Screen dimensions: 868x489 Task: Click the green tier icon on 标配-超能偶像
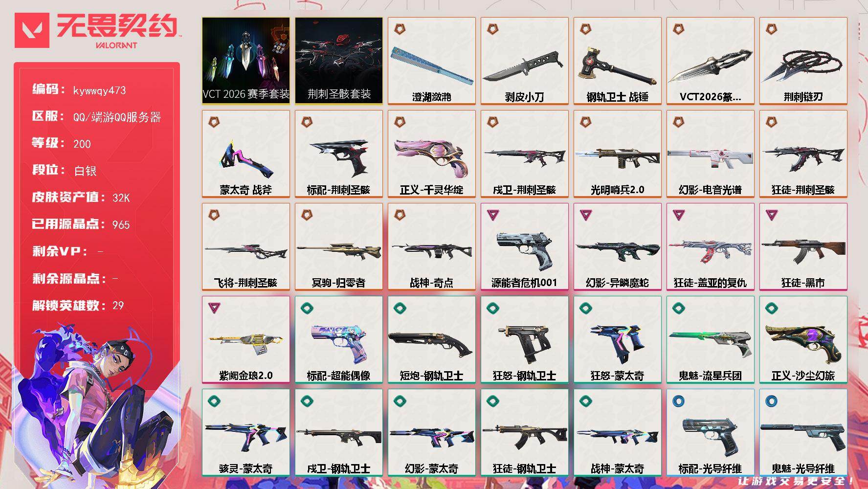[307, 308]
